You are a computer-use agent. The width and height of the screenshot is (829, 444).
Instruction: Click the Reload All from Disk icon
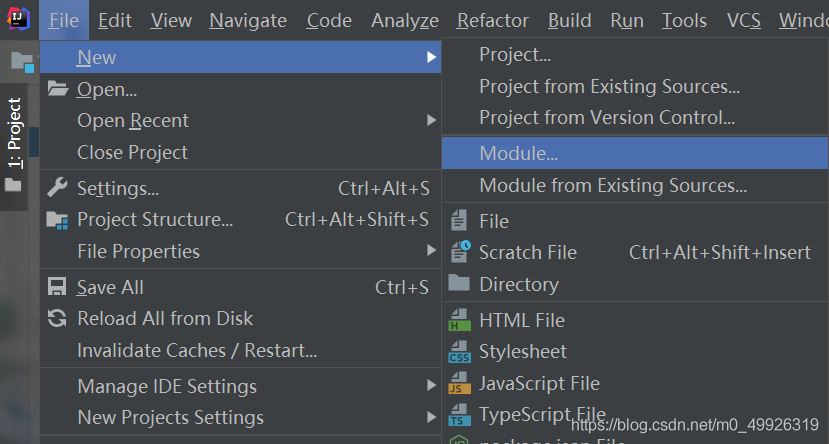[x=58, y=318]
